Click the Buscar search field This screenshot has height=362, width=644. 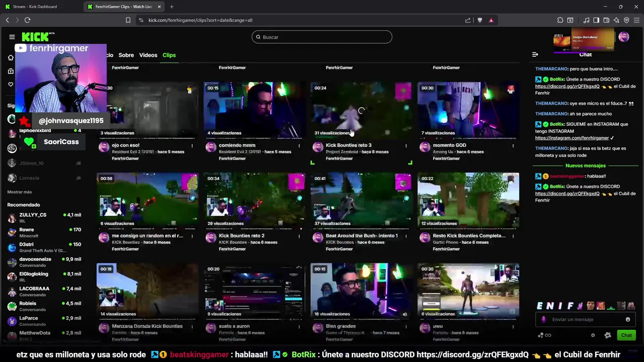click(322, 37)
